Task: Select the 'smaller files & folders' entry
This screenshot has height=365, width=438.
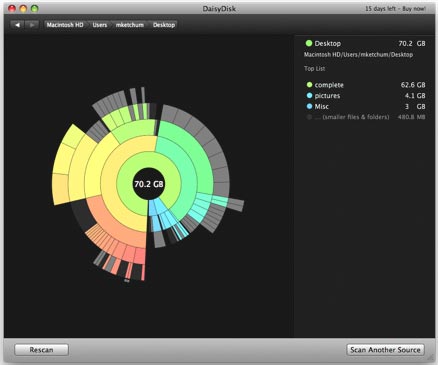Action: pyautogui.click(x=366, y=117)
